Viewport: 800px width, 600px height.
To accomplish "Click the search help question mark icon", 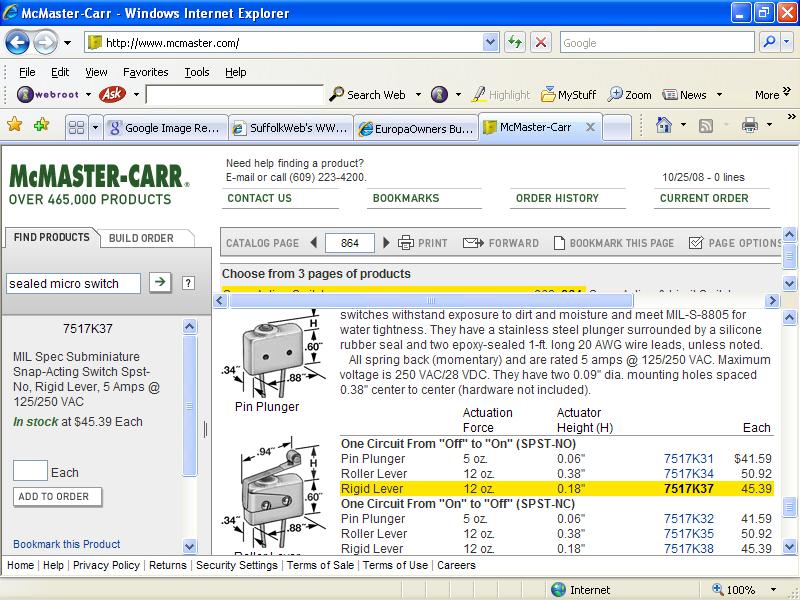I will coord(187,283).
